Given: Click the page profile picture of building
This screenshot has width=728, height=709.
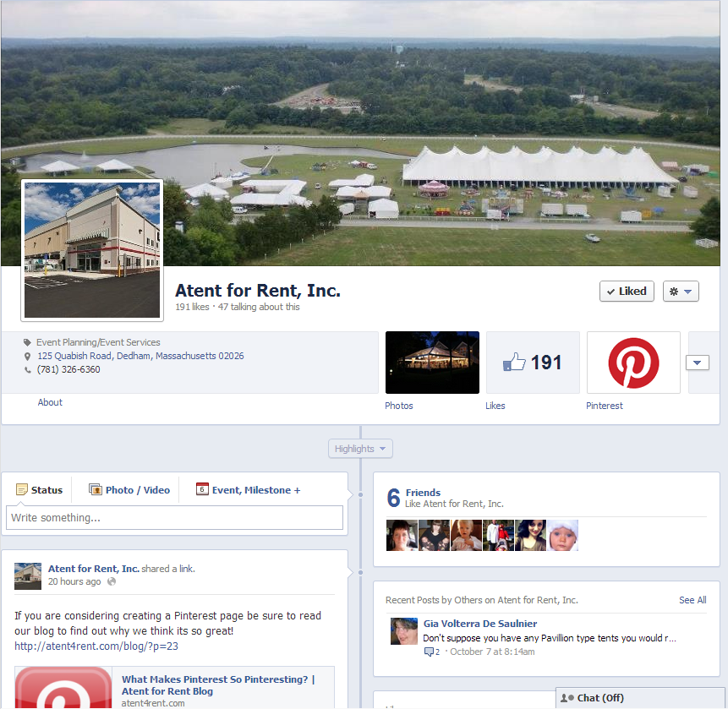Looking at the screenshot, I should pos(92,250).
